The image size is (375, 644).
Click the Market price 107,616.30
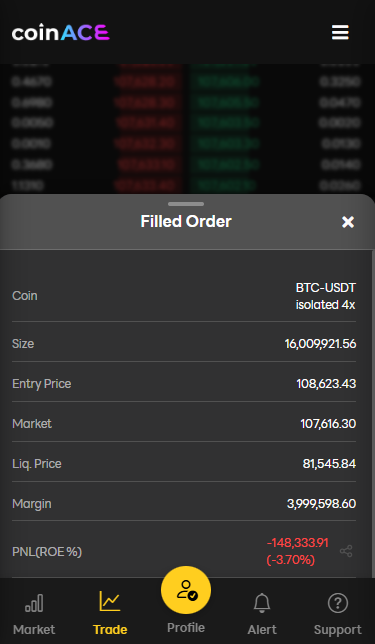pos(328,423)
